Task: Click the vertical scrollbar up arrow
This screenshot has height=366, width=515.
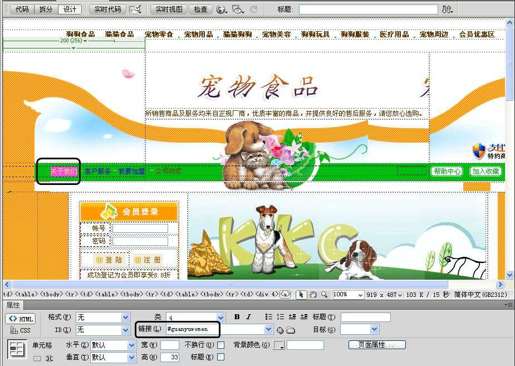Action: (509, 23)
